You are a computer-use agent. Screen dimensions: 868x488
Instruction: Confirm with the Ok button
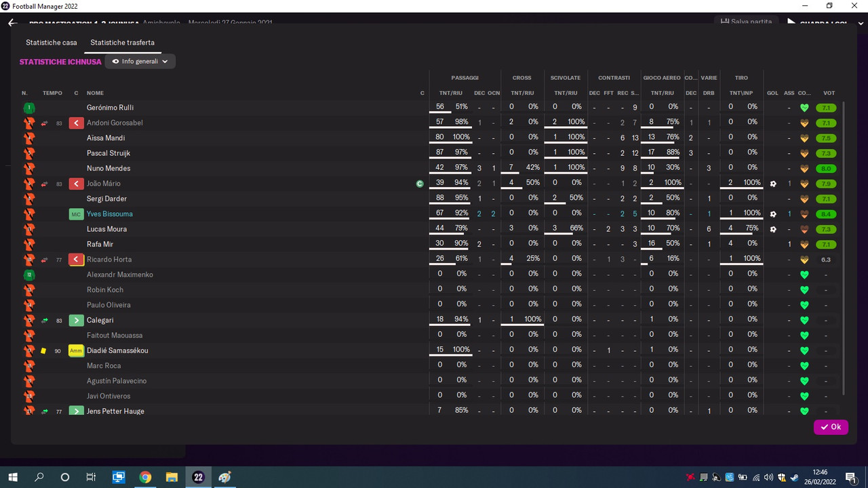point(831,427)
